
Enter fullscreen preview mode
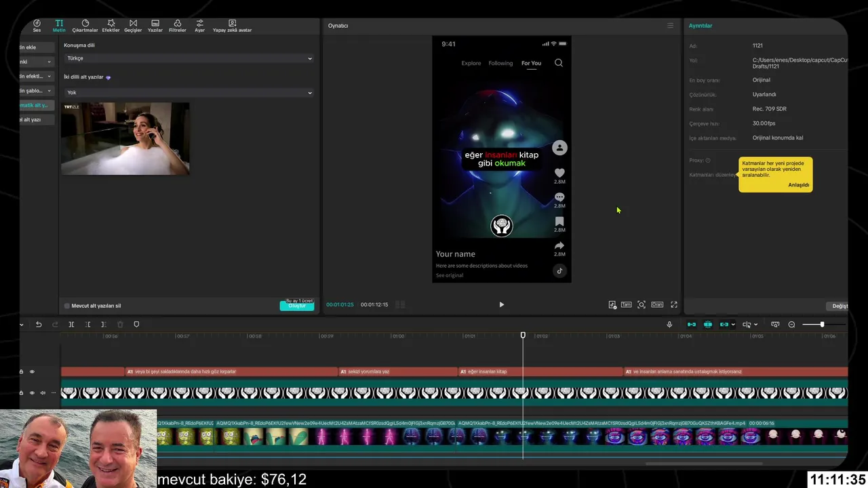pyautogui.click(x=674, y=305)
